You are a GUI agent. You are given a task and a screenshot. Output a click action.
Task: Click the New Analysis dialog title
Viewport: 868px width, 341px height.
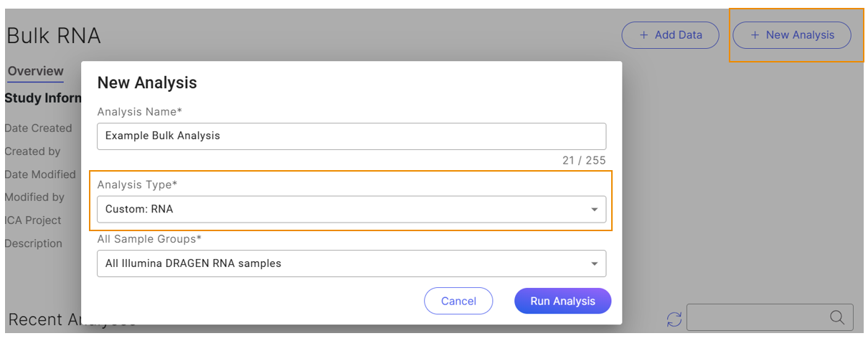[x=147, y=83]
